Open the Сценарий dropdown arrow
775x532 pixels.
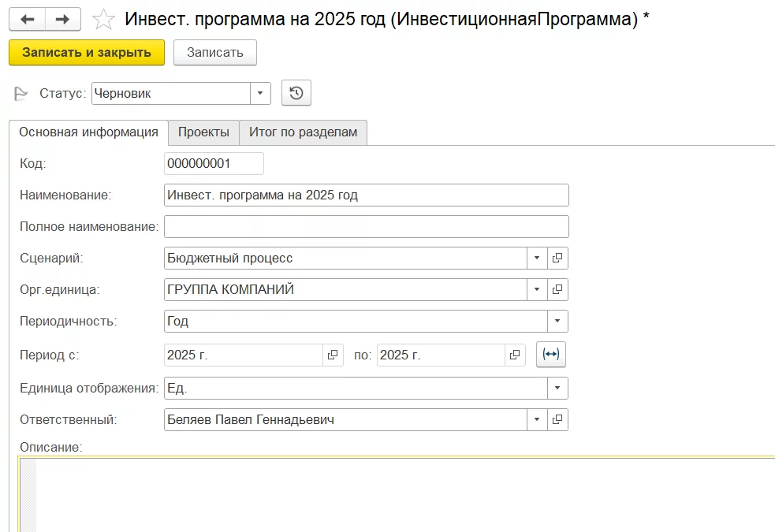(535, 258)
